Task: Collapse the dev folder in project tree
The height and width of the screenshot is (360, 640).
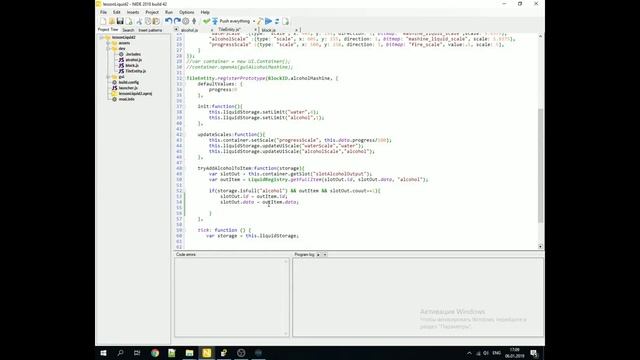Action: click(108, 49)
